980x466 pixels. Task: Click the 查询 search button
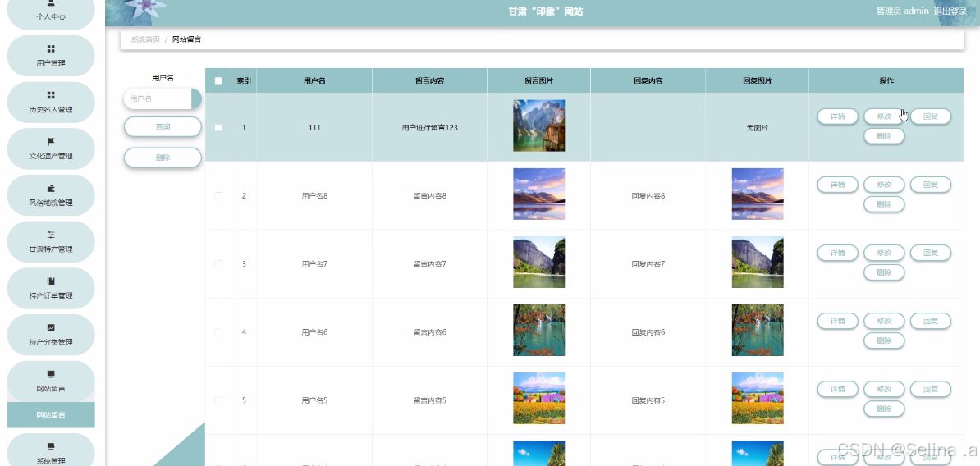(163, 127)
